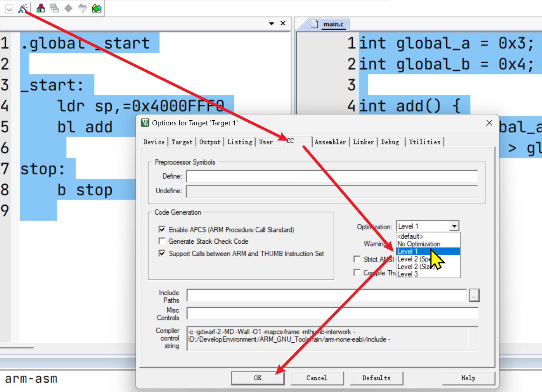Open Options for Target wand icon
542x392 pixels.
(23, 8)
